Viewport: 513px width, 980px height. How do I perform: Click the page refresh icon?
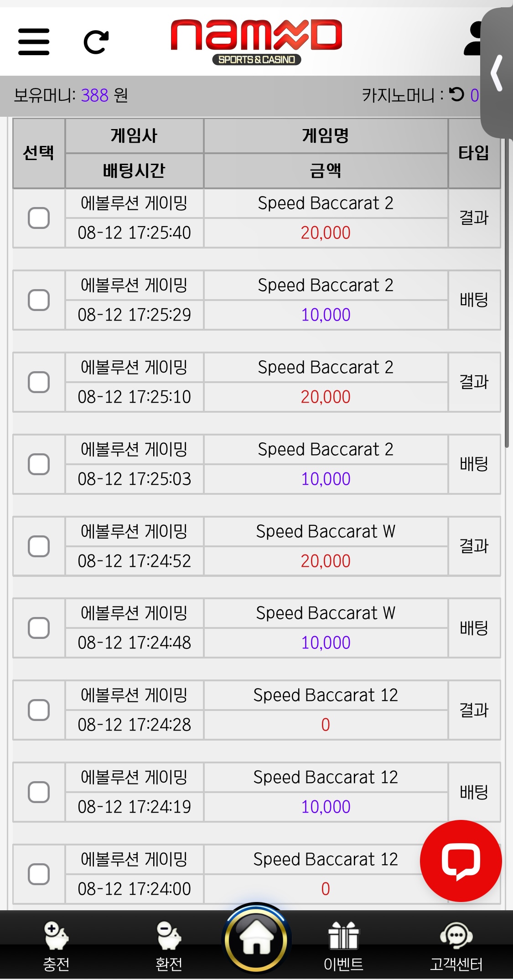coord(96,42)
